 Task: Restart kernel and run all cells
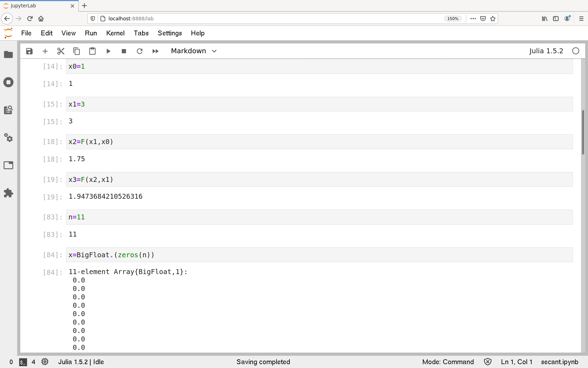[x=155, y=51]
